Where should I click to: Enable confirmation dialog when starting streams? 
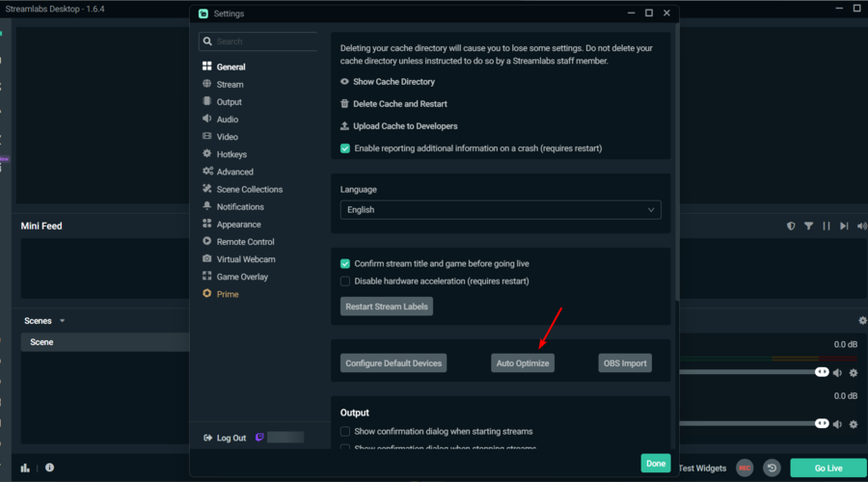coord(345,431)
